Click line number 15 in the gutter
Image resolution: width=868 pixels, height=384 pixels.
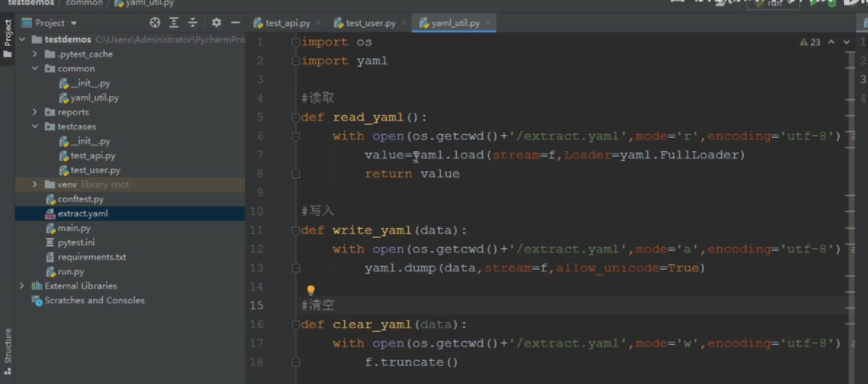pos(257,305)
